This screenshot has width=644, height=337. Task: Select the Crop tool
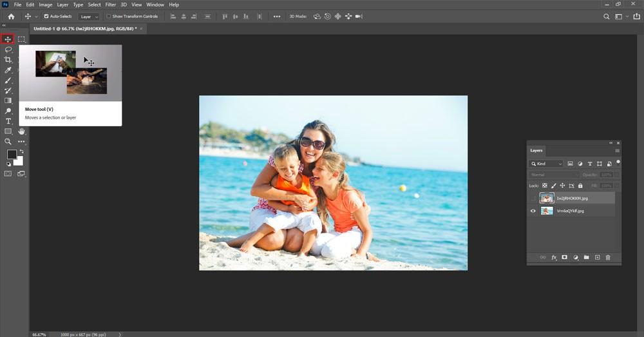pyautogui.click(x=8, y=59)
